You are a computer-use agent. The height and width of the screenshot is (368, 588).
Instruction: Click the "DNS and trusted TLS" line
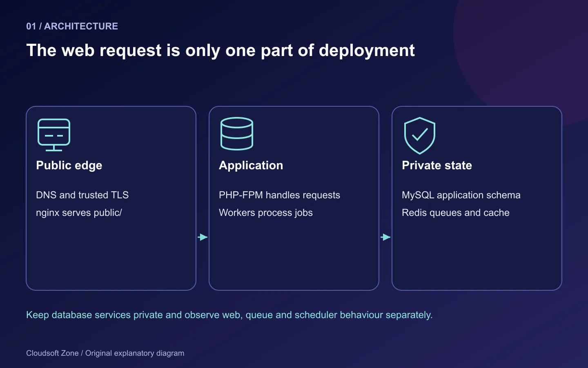(82, 195)
